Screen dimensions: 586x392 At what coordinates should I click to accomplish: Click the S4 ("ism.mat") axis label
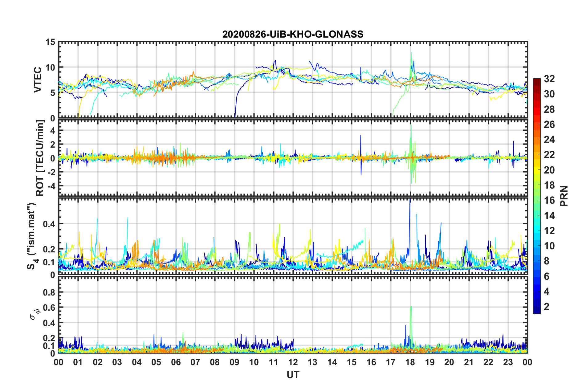pyautogui.click(x=33, y=236)
